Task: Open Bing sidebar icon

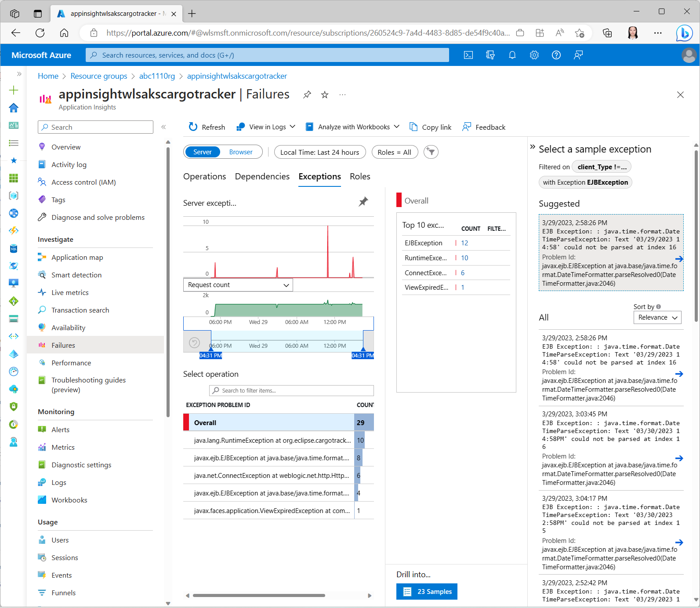Action: tap(684, 33)
